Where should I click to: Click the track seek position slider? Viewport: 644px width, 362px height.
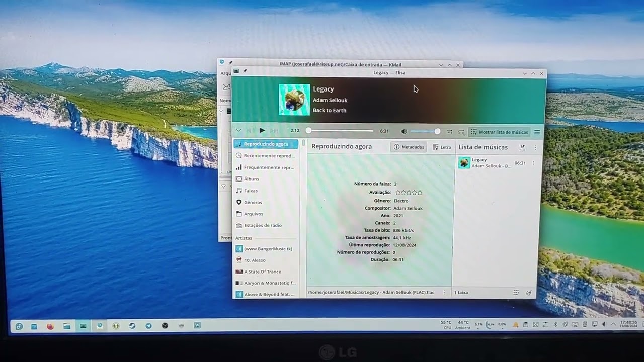coord(341,131)
